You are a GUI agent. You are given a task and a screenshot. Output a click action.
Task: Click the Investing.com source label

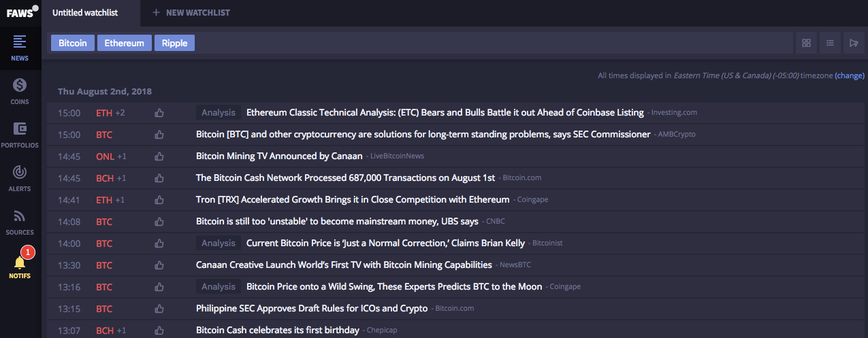[674, 113]
